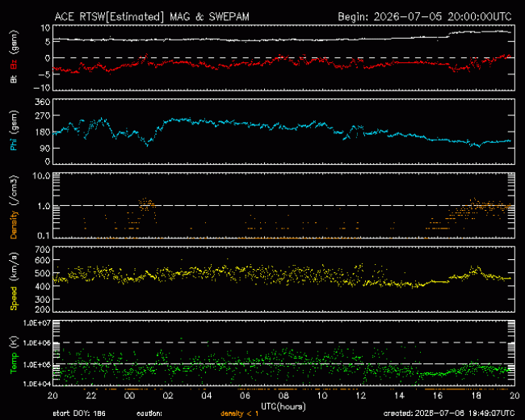Screen dimensions: 525x420
Task: Click the 'caution:' footer text
Action: point(149,414)
